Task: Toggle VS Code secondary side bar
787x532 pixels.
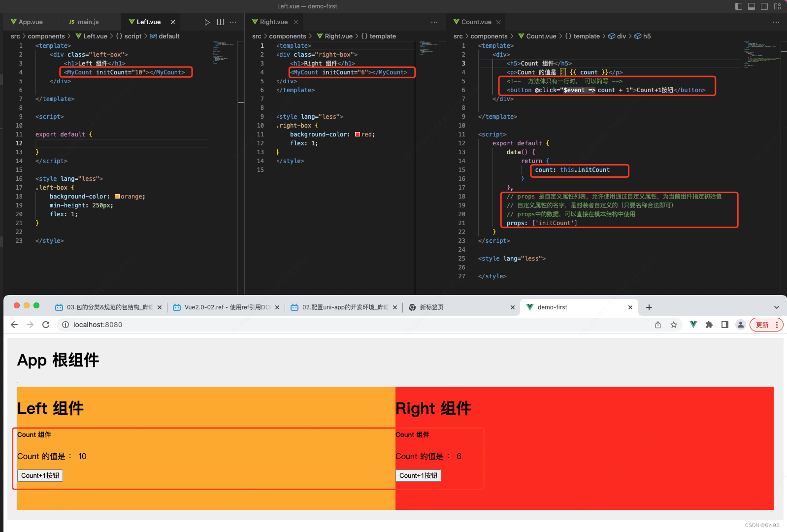Action: (764, 6)
